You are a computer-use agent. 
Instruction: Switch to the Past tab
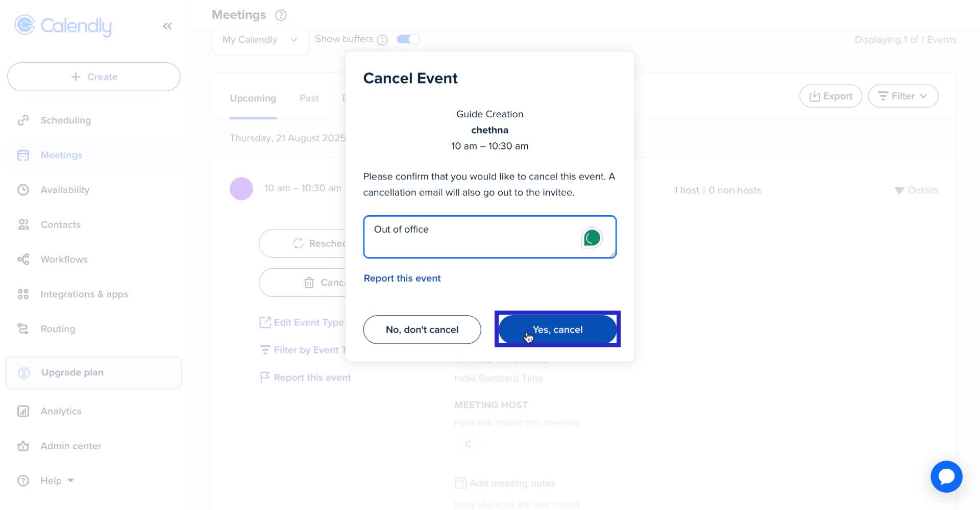[309, 98]
